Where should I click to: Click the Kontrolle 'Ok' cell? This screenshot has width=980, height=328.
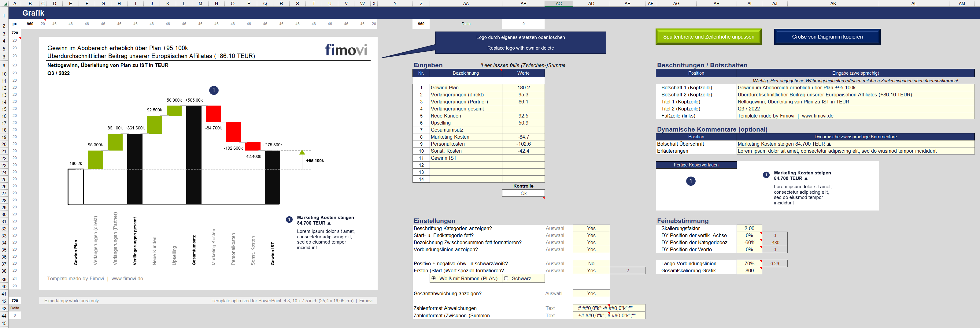click(x=523, y=193)
